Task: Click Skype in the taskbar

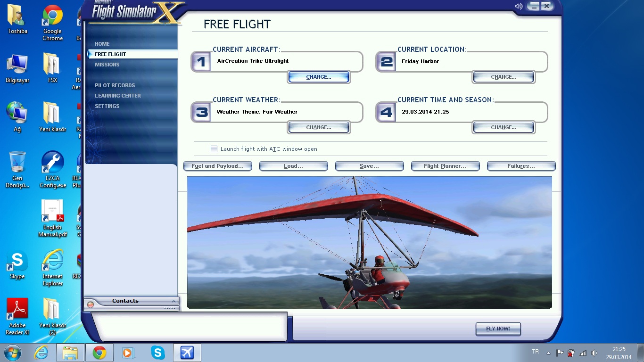Action: click(x=157, y=353)
